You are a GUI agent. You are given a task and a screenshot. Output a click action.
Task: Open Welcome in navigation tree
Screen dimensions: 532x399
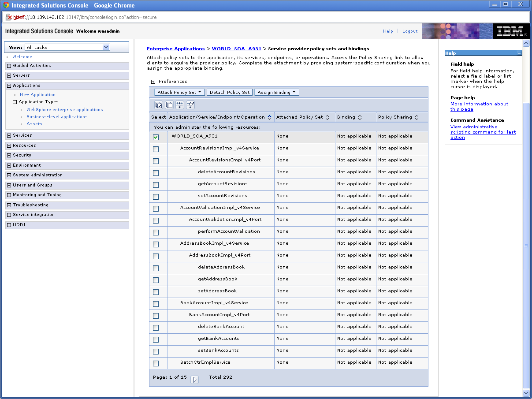tap(22, 57)
